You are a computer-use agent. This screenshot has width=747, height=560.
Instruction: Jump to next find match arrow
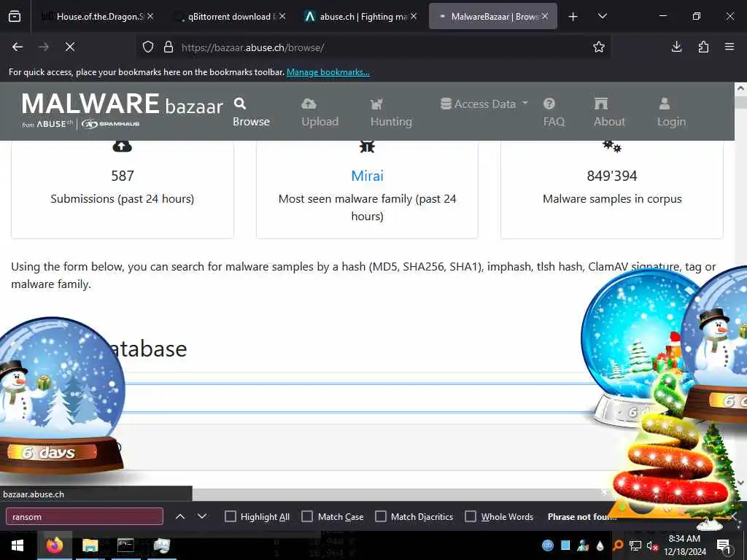coord(202,517)
